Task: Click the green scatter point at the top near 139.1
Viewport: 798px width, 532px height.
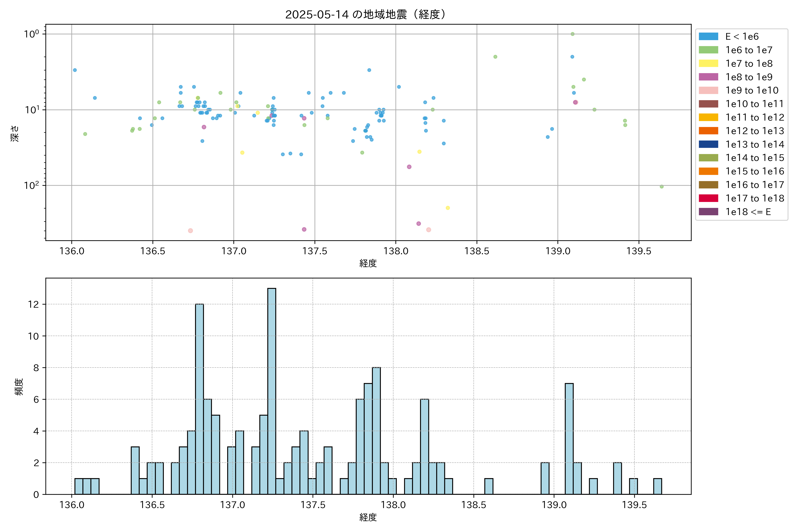Action: click(572, 34)
